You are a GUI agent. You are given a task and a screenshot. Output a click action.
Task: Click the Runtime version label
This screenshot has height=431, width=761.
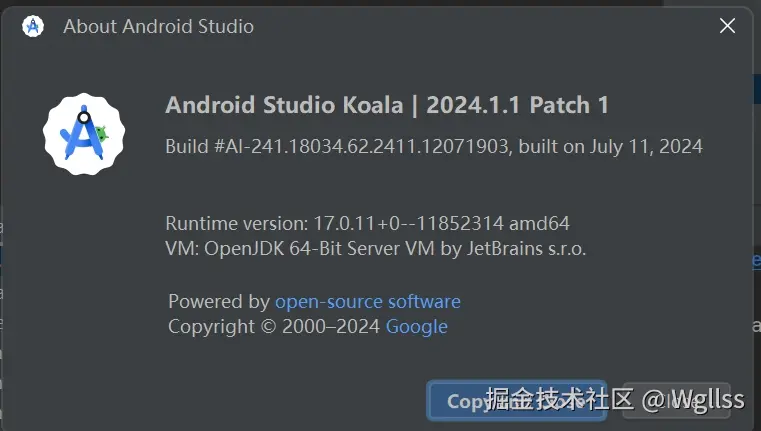tap(235, 223)
